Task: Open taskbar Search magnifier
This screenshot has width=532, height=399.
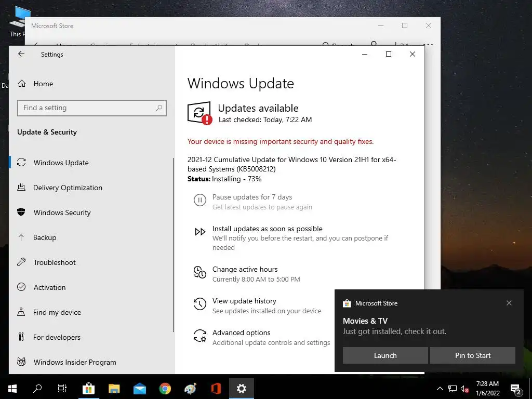Action: [x=37, y=389]
